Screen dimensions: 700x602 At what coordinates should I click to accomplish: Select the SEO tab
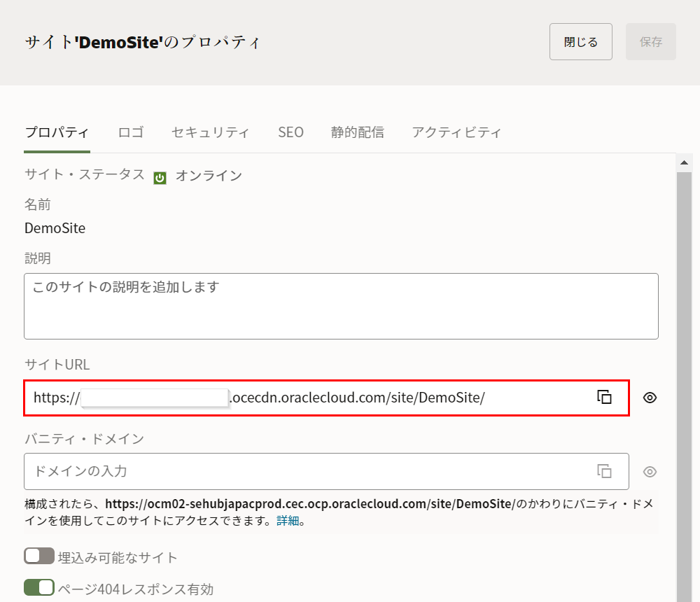(x=290, y=132)
